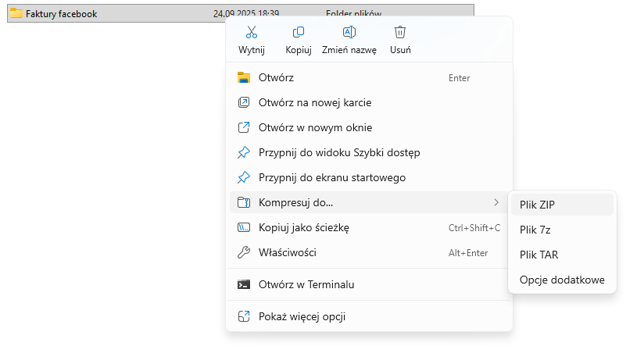Click the Otwórz w nowym oknie icon
This screenshot has height=353, width=644.
click(x=244, y=127)
